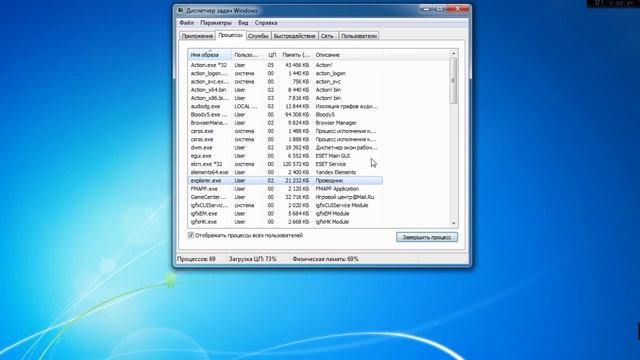
Task: Open the Файл menu
Action: 187,23
